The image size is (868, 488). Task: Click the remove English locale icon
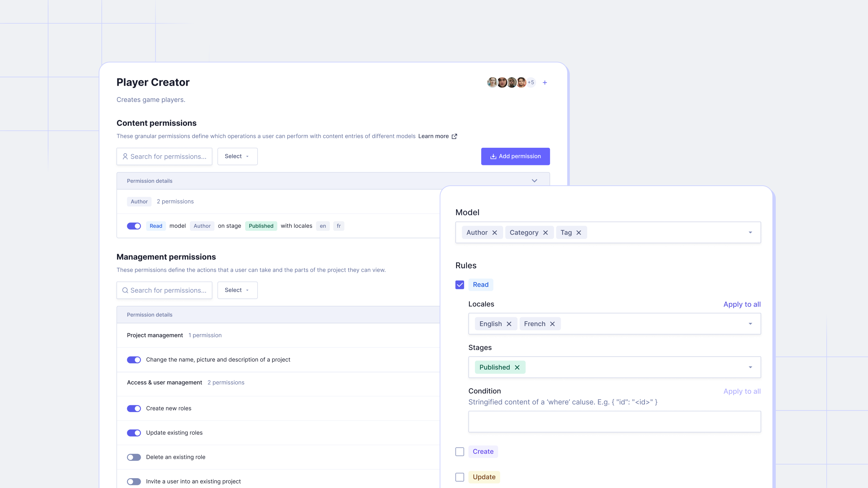coord(509,324)
